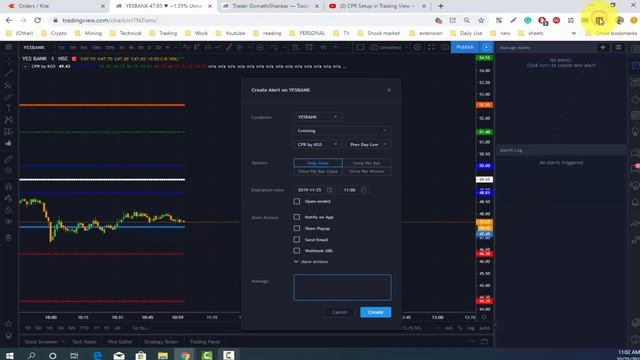The width and height of the screenshot is (640, 360).
Task: Select the Once Per Bar Close option
Action: click(318, 171)
